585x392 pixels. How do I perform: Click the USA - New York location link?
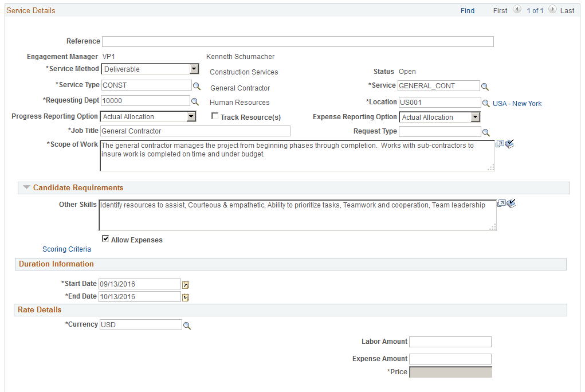pyautogui.click(x=517, y=103)
